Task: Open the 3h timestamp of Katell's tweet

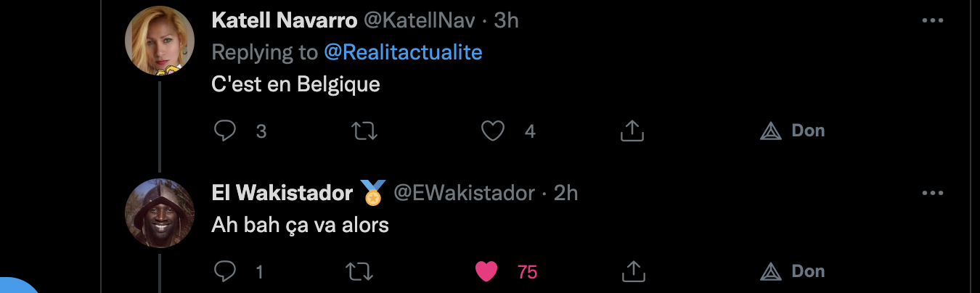Action: click(x=506, y=20)
